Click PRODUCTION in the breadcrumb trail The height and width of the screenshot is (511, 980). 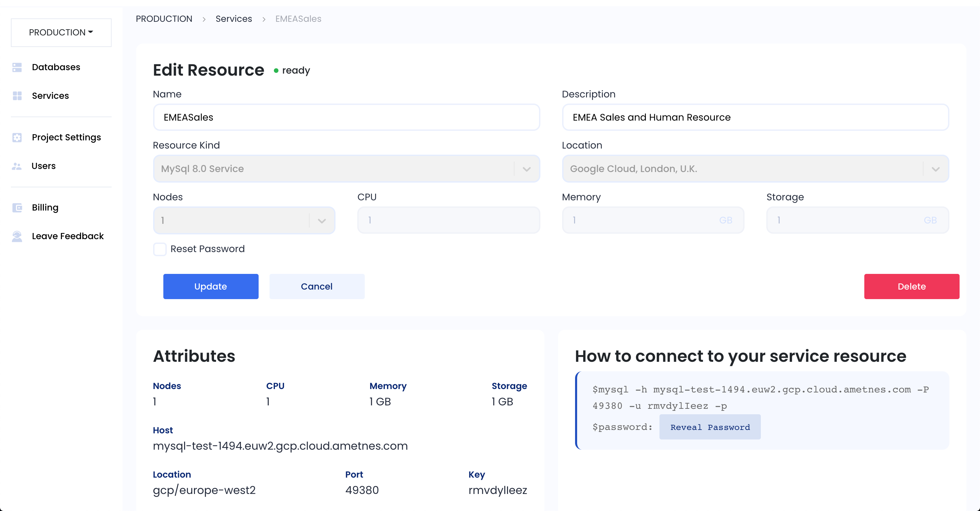164,18
